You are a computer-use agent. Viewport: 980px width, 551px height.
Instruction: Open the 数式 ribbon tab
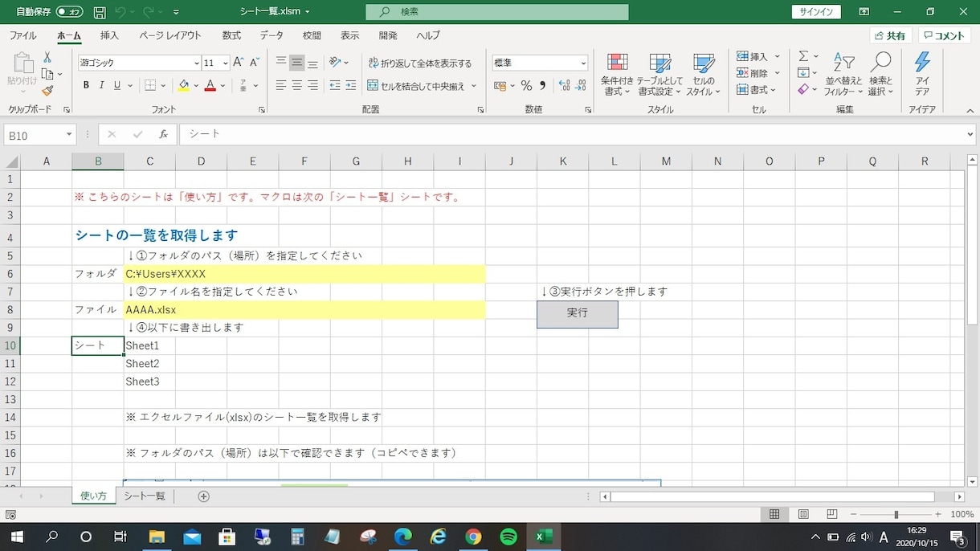pos(231,35)
